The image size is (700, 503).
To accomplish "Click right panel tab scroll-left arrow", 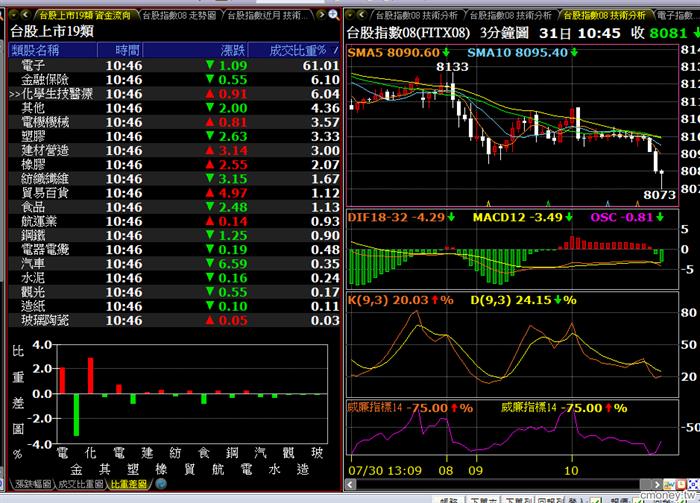I will [x=361, y=15].
